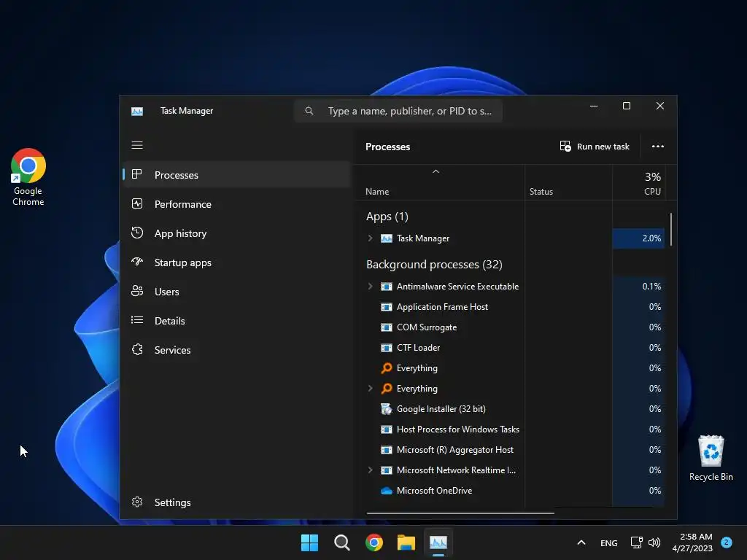The height and width of the screenshot is (560, 747).
Task: Click Task Manager taskbar icon
Action: point(438,542)
